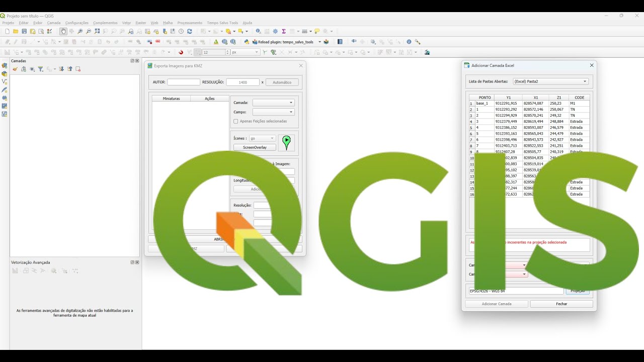Open the px units dropdown in toolbar

[245, 52]
